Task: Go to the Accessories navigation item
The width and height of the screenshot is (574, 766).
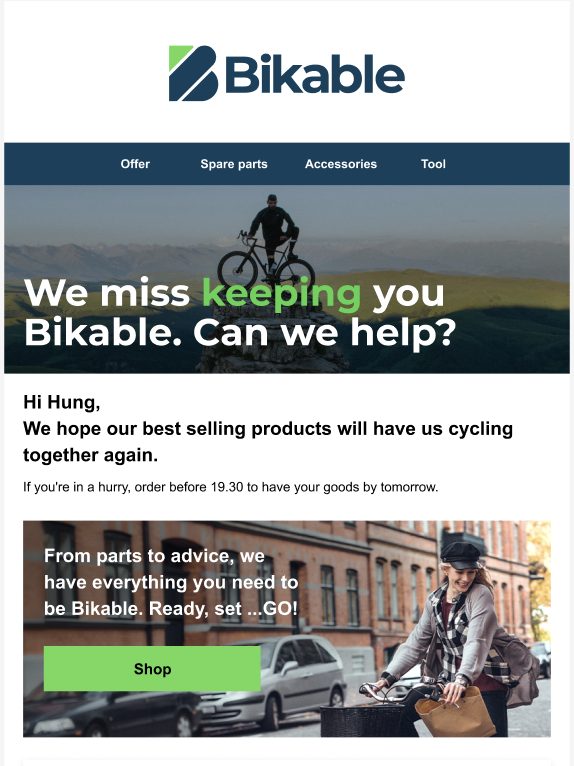Action: (341, 164)
